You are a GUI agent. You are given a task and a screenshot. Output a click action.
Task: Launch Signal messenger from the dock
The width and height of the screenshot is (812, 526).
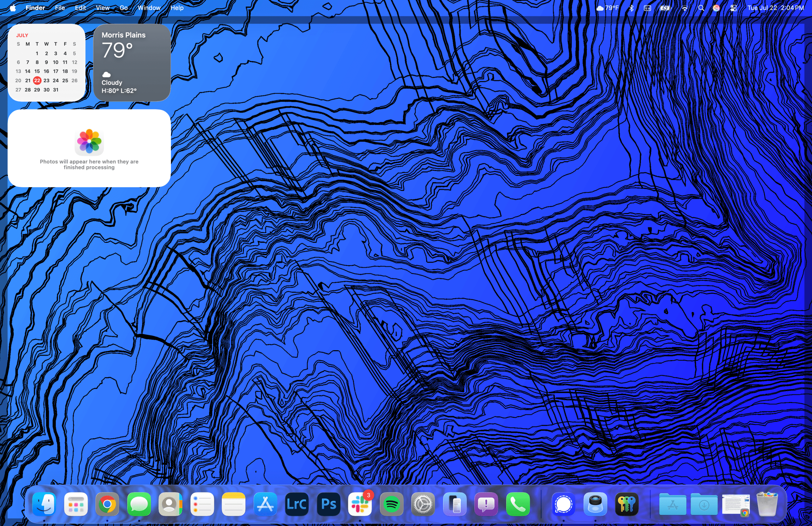563,504
